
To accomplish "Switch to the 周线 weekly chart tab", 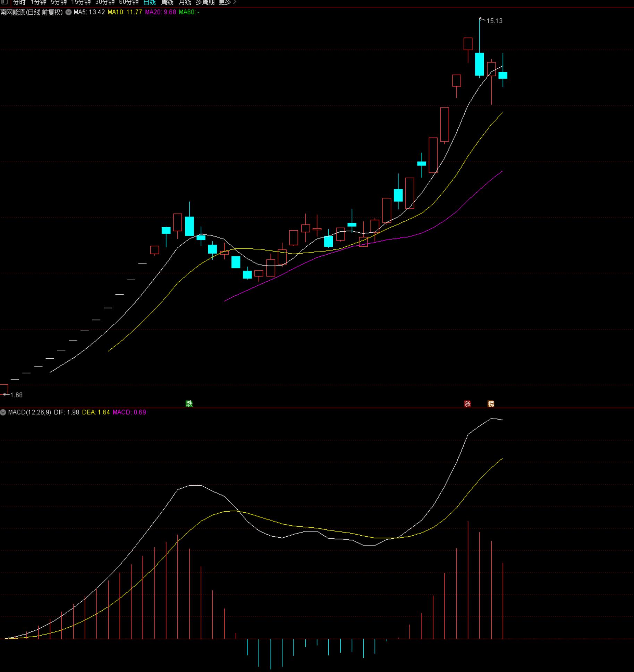I will click(x=167, y=2).
